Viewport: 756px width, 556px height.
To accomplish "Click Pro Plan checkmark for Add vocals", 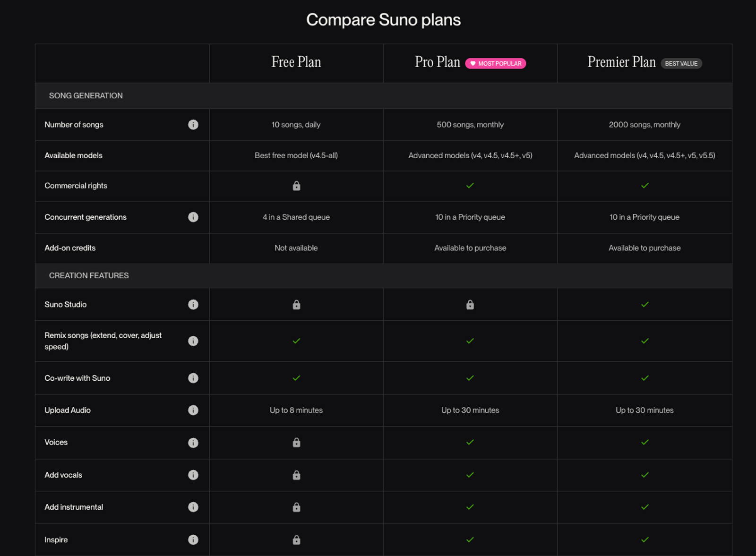I will click(470, 475).
